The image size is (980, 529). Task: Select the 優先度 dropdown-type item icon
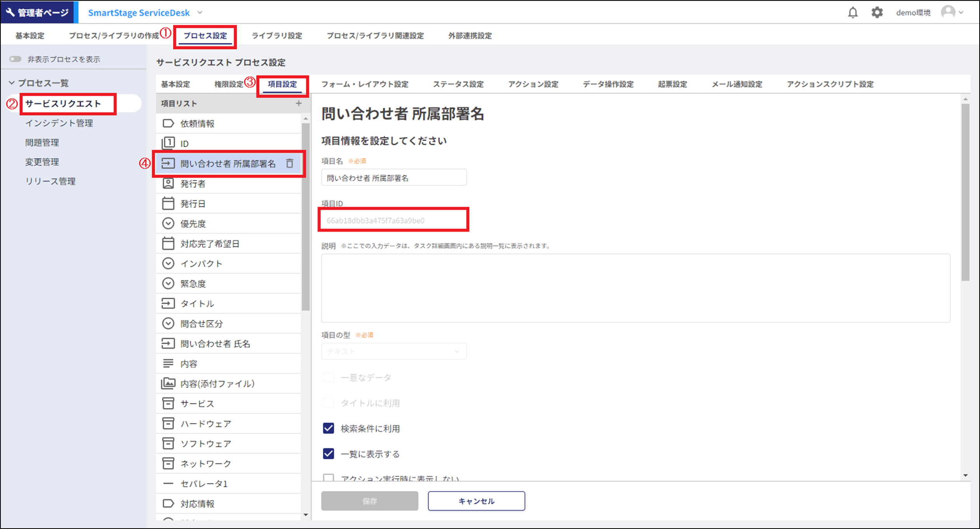tap(168, 224)
